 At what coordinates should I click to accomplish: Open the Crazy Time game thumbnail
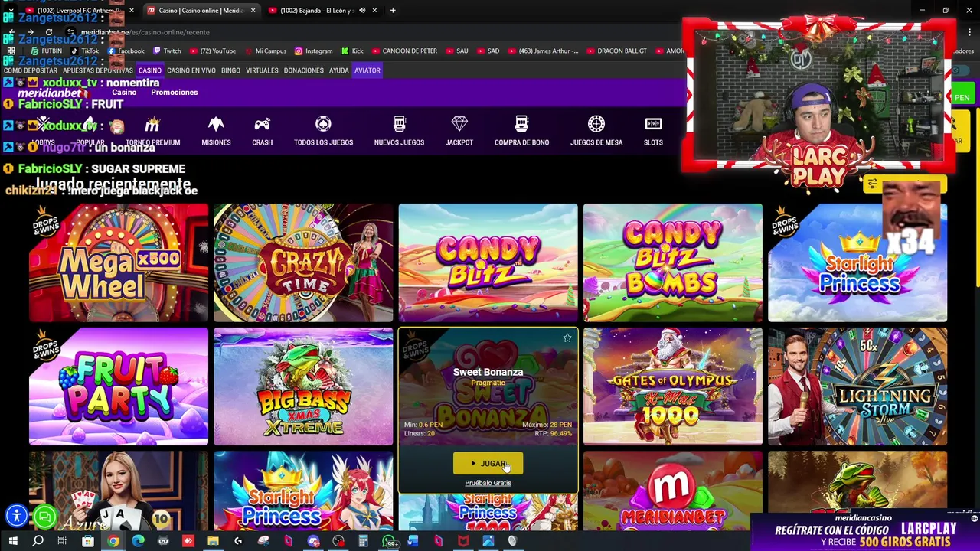(x=303, y=262)
